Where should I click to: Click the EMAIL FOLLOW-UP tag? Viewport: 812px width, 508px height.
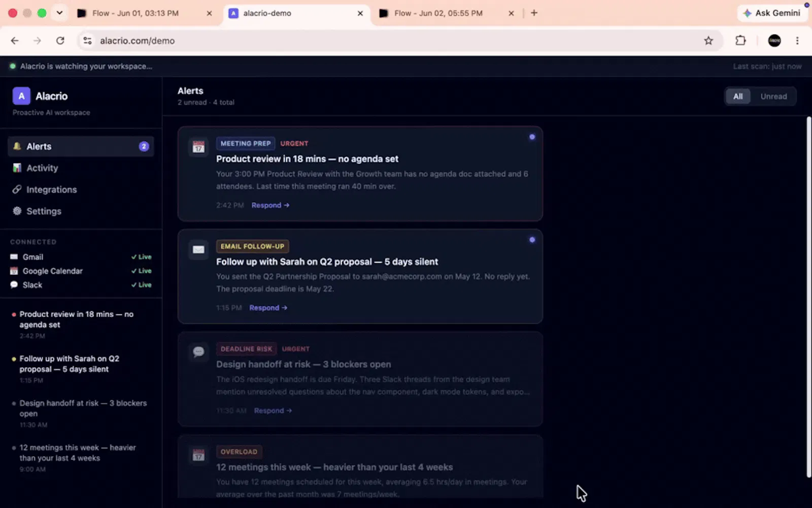tap(252, 246)
